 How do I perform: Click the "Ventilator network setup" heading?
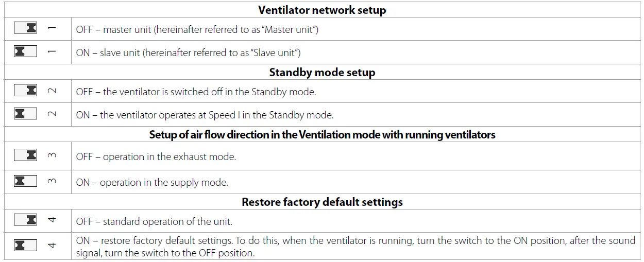(322, 10)
